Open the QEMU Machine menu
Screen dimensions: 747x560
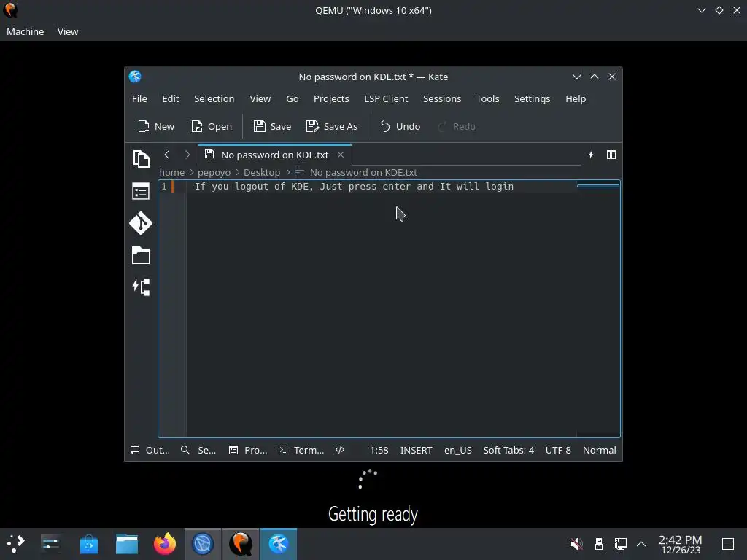(26, 31)
